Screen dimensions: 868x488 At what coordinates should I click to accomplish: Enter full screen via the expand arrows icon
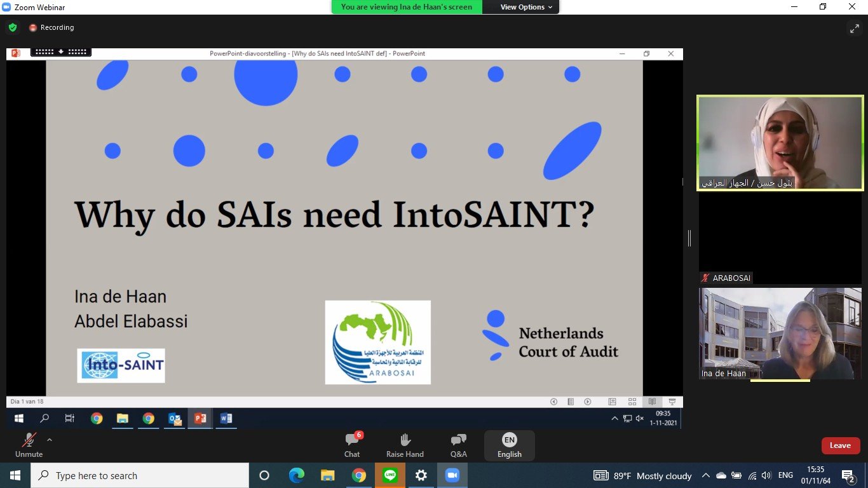(x=854, y=28)
